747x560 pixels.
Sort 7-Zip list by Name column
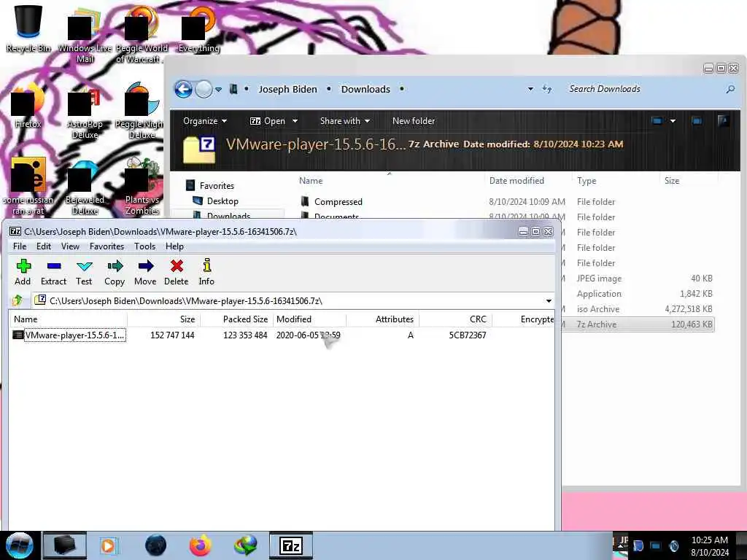[68, 319]
